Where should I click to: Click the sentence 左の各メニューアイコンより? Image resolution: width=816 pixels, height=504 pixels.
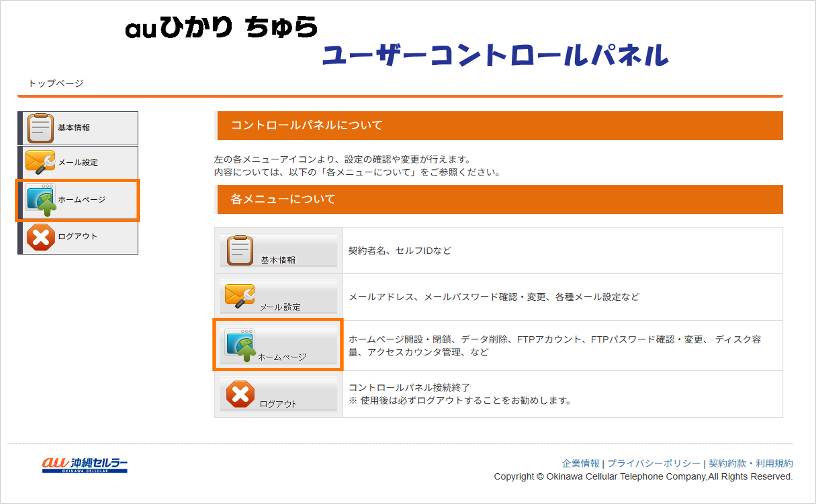pyautogui.click(x=343, y=159)
